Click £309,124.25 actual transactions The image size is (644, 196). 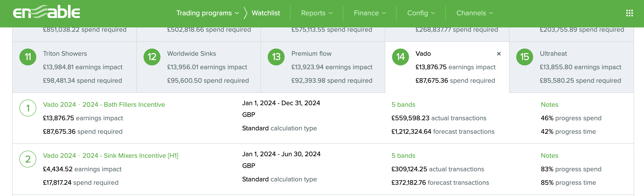(x=438, y=169)
